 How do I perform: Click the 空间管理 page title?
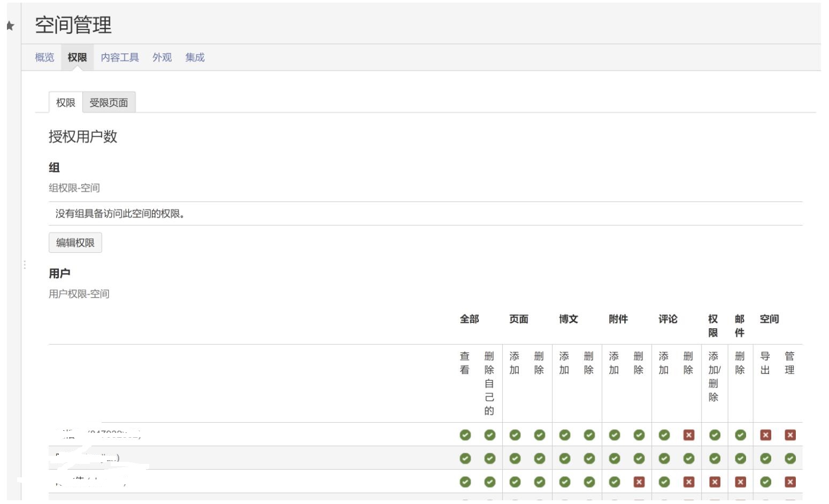73,25
